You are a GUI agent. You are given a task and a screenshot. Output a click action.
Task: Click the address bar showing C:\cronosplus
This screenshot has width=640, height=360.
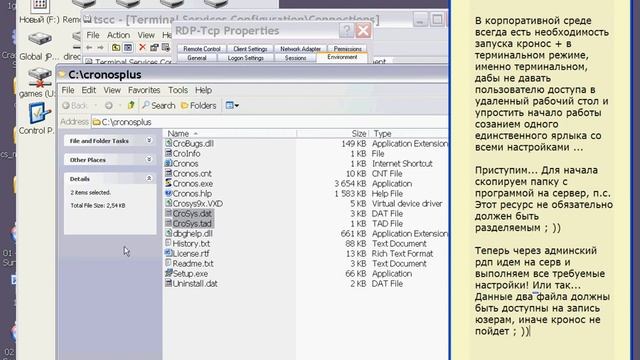tap(269, 122)
